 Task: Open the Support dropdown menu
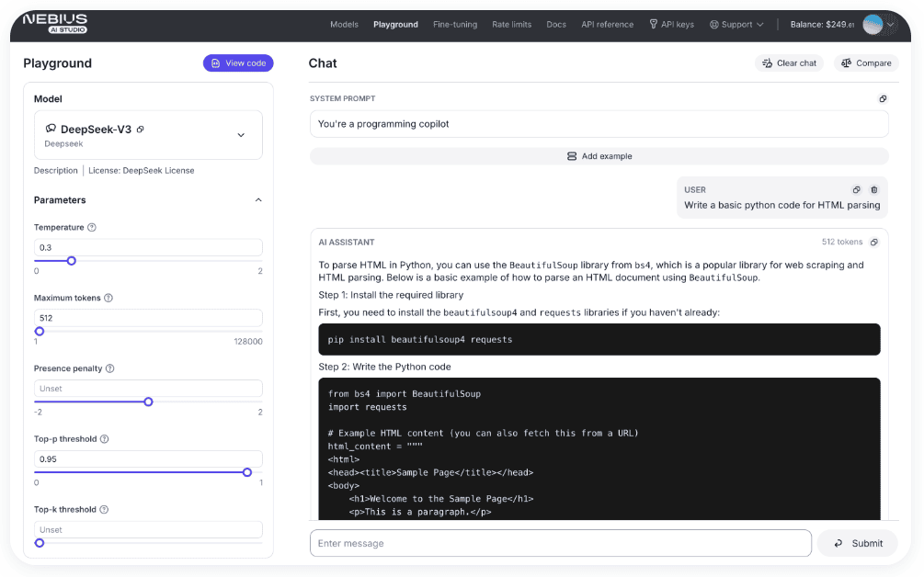736,24
